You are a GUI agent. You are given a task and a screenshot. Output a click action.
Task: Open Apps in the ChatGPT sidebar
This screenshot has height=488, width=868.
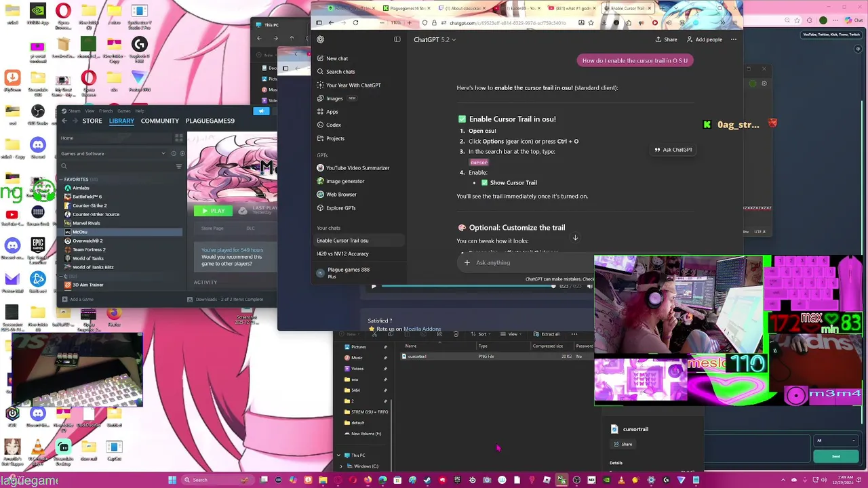point(327,112)
